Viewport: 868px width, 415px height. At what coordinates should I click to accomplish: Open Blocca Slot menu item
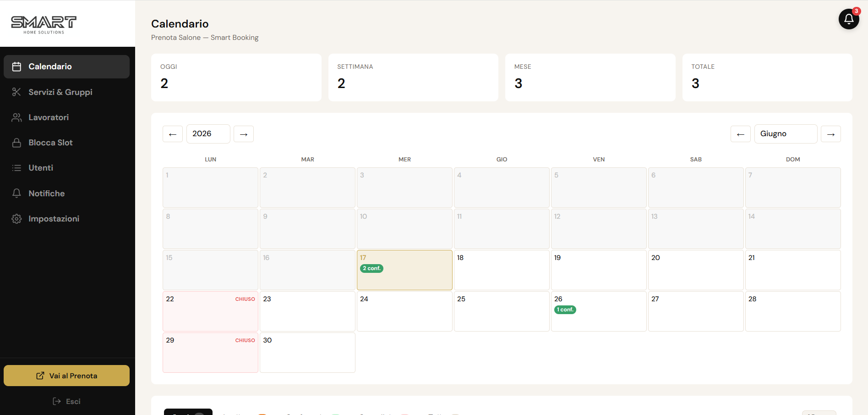[x=66, y=143]
